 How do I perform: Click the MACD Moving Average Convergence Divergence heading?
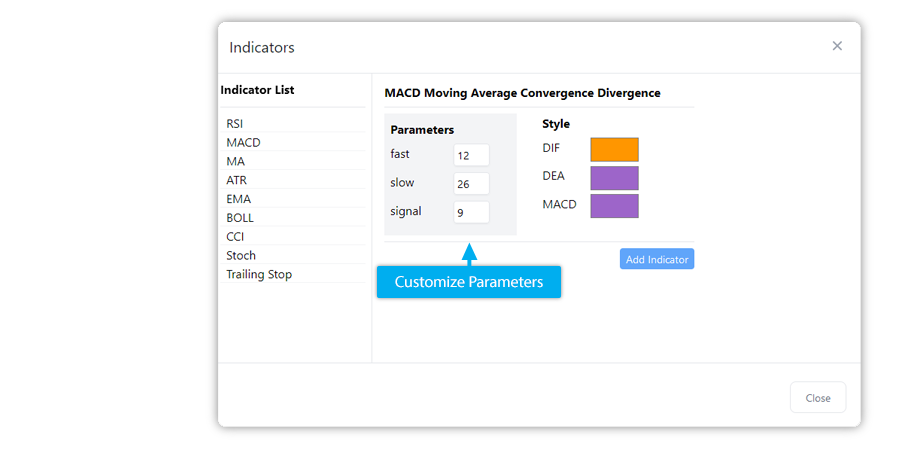click(x=522, y=93)
